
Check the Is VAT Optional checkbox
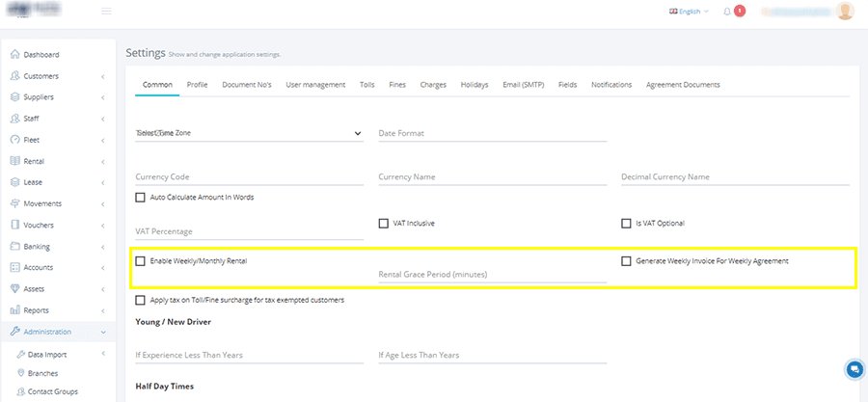point(626,224)
